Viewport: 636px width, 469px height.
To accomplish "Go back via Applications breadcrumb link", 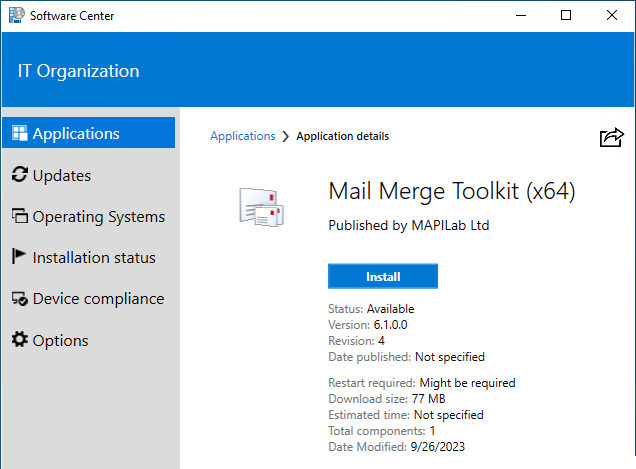I will click(243, 136).
